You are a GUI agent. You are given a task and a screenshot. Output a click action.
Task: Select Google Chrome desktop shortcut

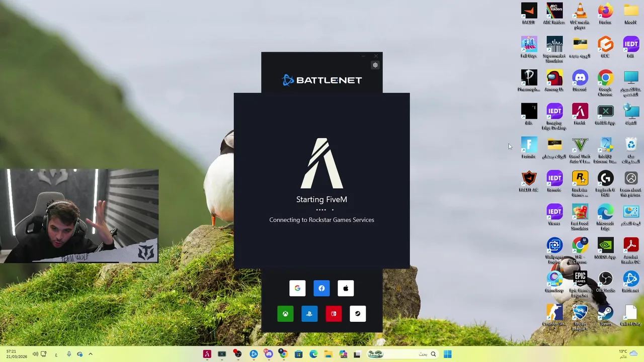click(x=605, y=83)
